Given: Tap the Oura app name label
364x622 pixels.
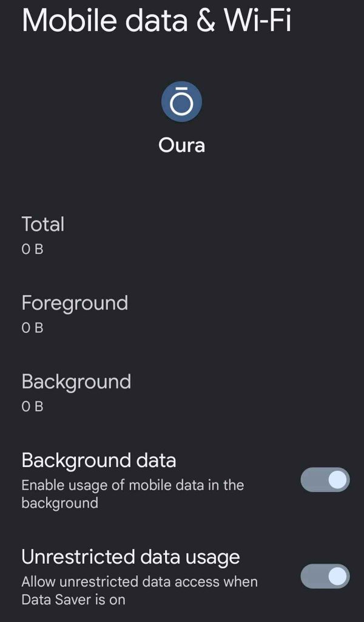Looking at the screenshot, I should [x=181, y=145].
